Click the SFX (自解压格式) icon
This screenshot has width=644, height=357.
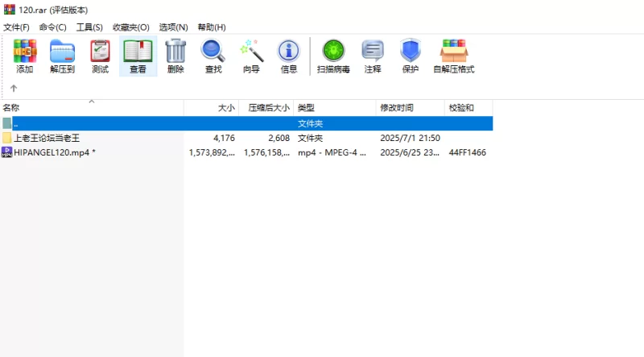pyautogui.click(x=454, y=51)
